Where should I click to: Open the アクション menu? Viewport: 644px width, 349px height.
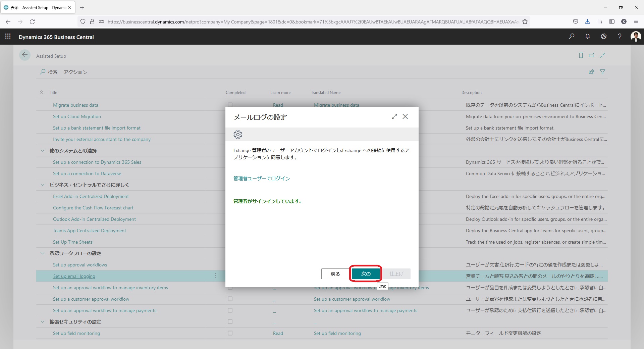pos(75,72)
